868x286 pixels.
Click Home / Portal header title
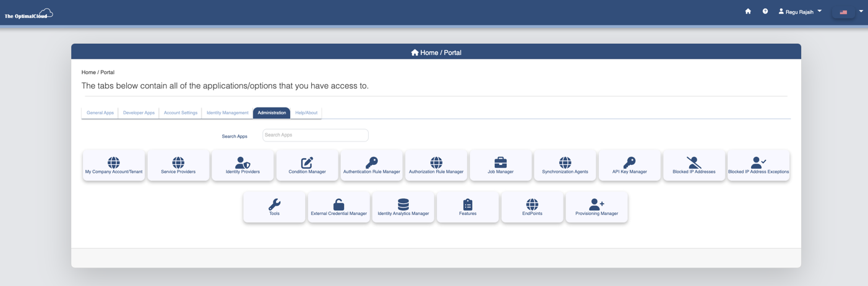(436, 53)
